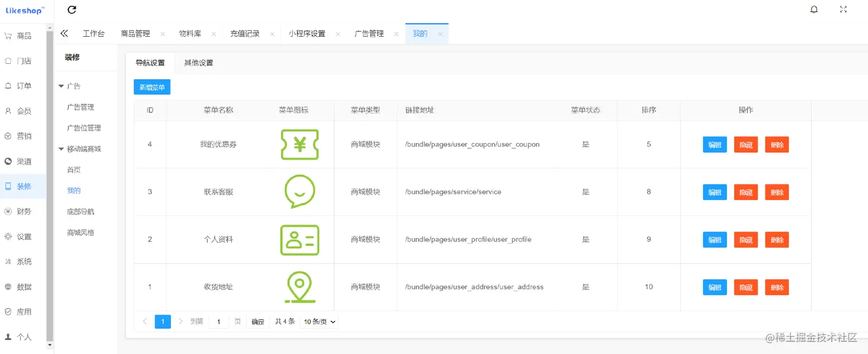Click the page number jump input field
This screenshot has height=354, width=868.
tap(219, 322)
